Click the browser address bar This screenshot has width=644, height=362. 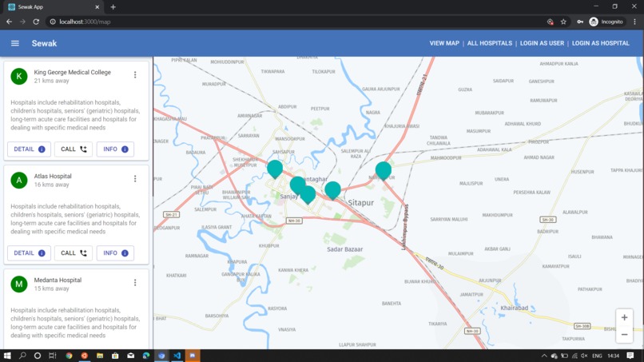click(x=296, y=22)
